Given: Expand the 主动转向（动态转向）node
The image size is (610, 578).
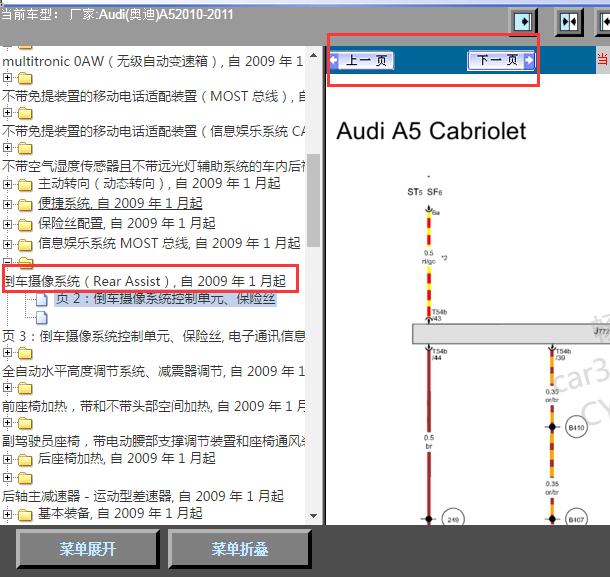Looking at the screenshot, I should point(7,184).
